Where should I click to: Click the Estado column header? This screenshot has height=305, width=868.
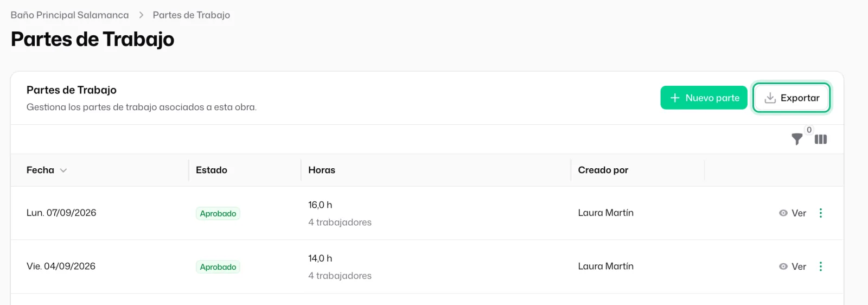(x=212, y=170)
